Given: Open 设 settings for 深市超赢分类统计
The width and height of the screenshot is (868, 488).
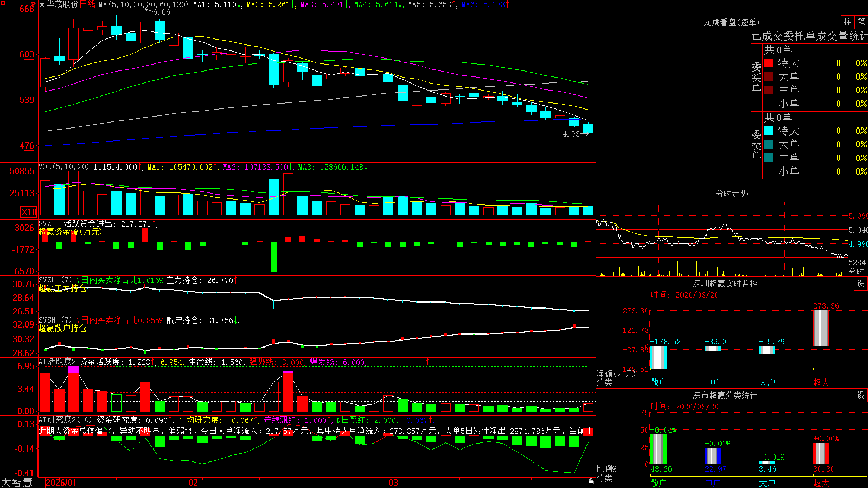Looking at the screenshot, I should (x=861, y=395).
